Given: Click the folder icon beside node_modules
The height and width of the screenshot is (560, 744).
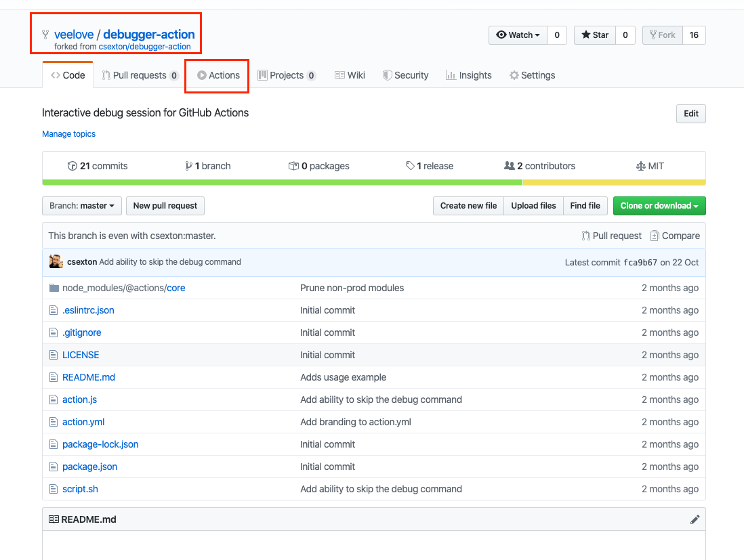Looking at the screenshot, I should tap(54, 288).
